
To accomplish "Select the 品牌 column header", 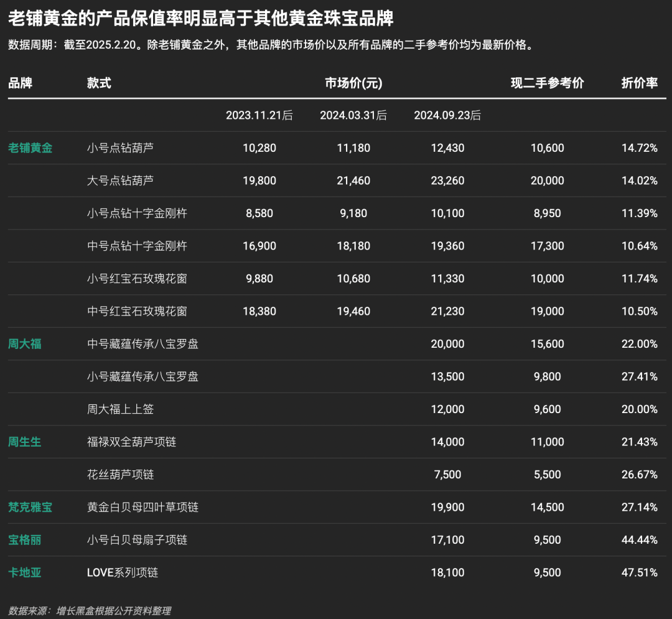I will [x=20, y=83].
